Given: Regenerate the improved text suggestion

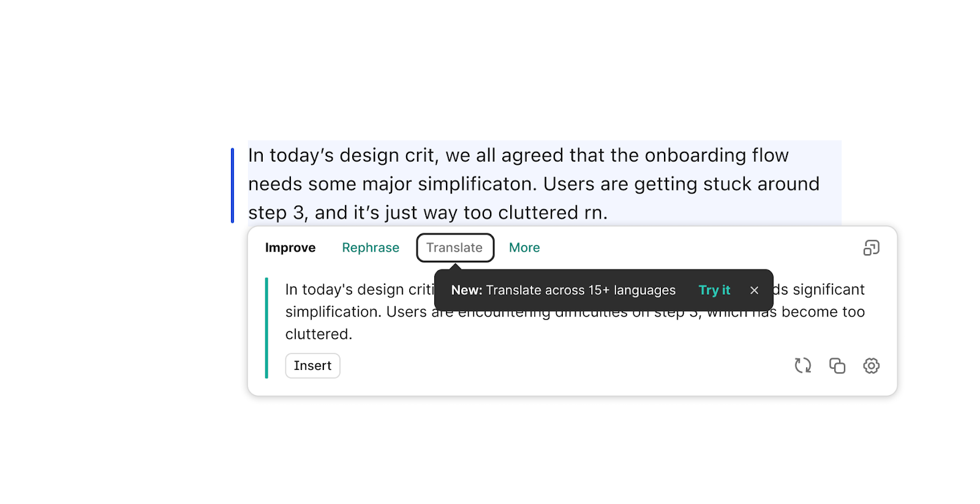Looking at the screenshot, I should (802, 366).
